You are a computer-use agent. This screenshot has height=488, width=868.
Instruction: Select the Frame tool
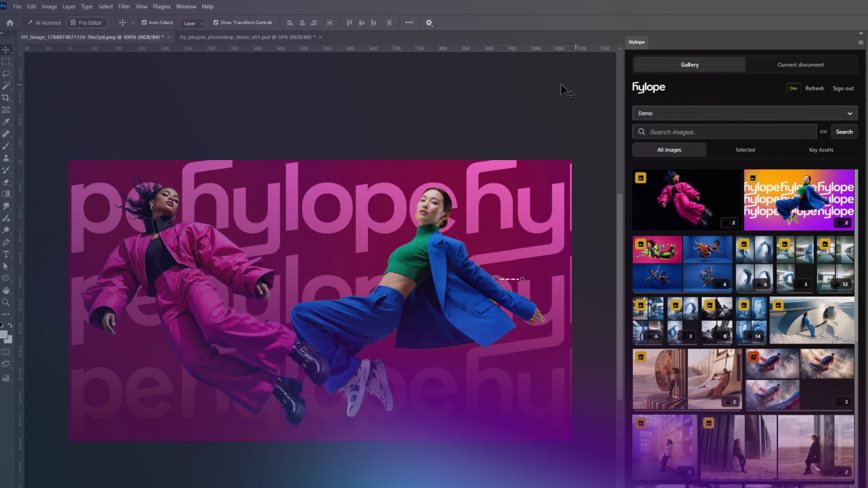click(x=6, y=110)
